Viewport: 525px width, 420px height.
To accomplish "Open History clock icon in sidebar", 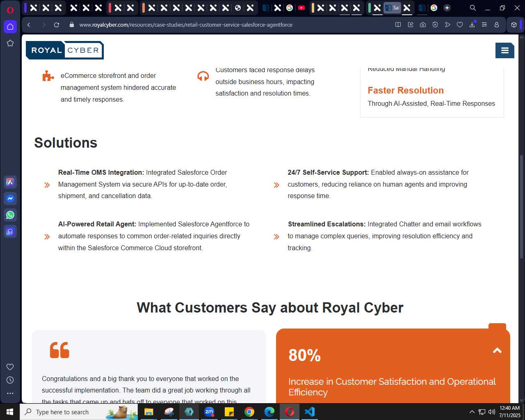I will (x=10, y=380).
